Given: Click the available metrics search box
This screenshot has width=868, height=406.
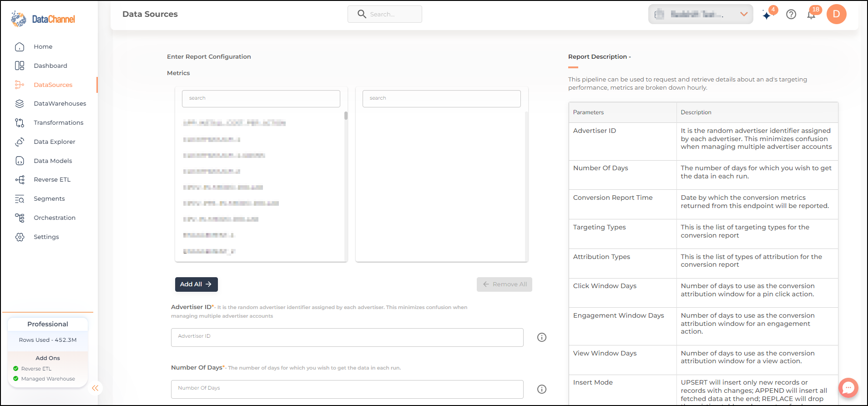Looking at the screenshot, I should tap(261, 98).
